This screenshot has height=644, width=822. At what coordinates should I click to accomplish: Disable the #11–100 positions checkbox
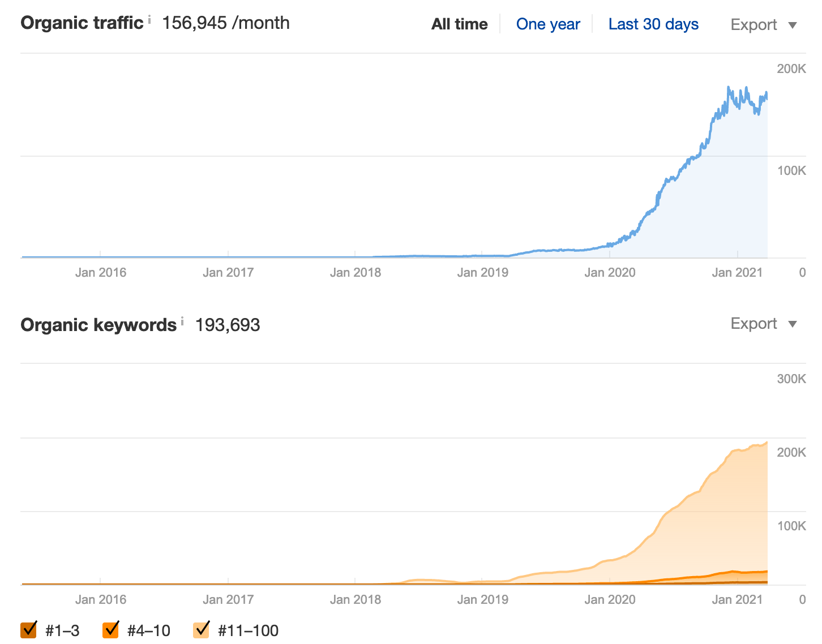[x=201, y=630]
